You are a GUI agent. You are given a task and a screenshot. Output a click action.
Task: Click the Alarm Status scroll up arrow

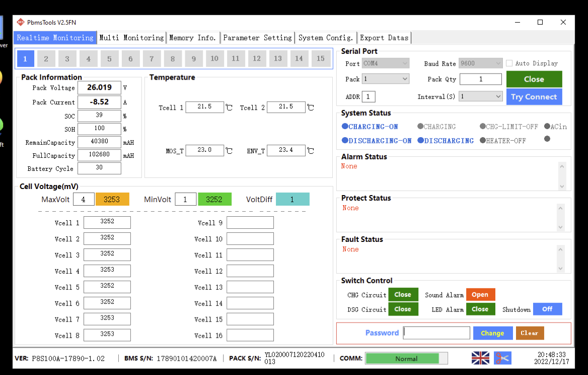562,166
